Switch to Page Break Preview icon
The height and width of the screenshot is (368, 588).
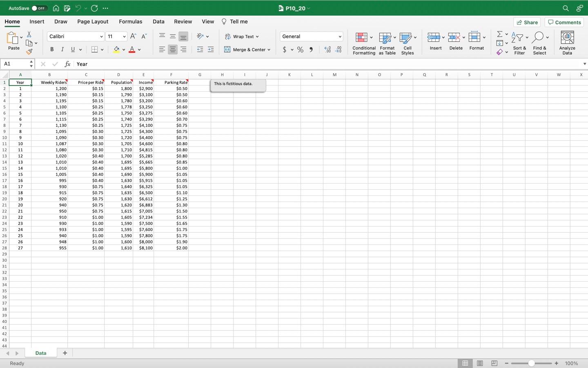[x=494, y=363]
